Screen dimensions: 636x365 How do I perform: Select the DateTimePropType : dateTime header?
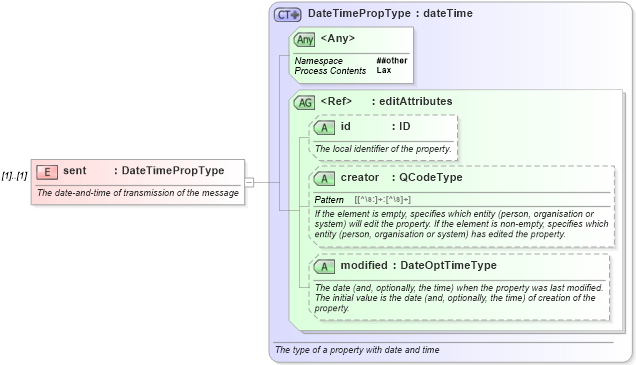pos(390,13)
